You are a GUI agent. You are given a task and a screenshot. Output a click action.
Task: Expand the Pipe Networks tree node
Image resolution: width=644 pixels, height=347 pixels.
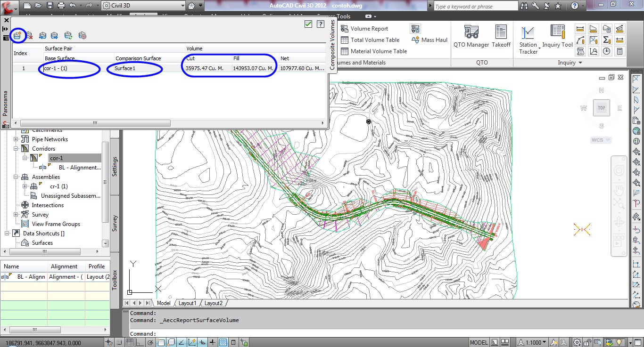pyautogui.click(x=16, y=139)
